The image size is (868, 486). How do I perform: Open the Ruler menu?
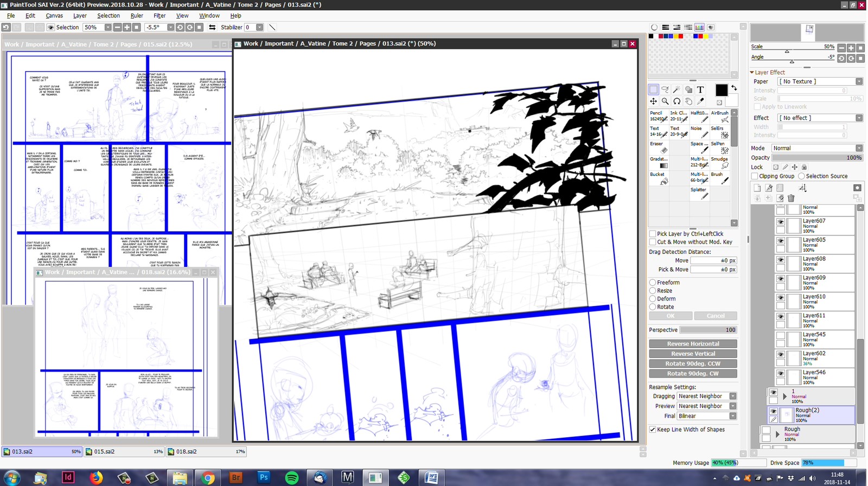coord(137,16)
